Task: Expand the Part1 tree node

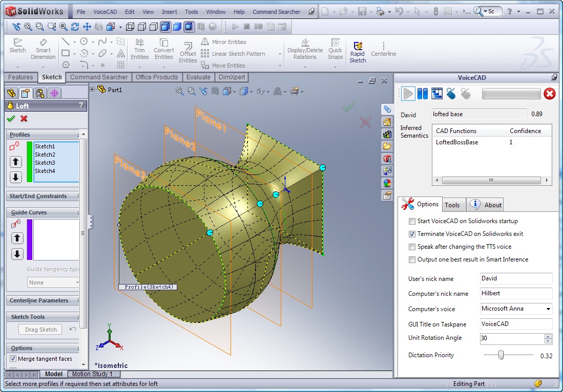Action: tap(92, 90)
